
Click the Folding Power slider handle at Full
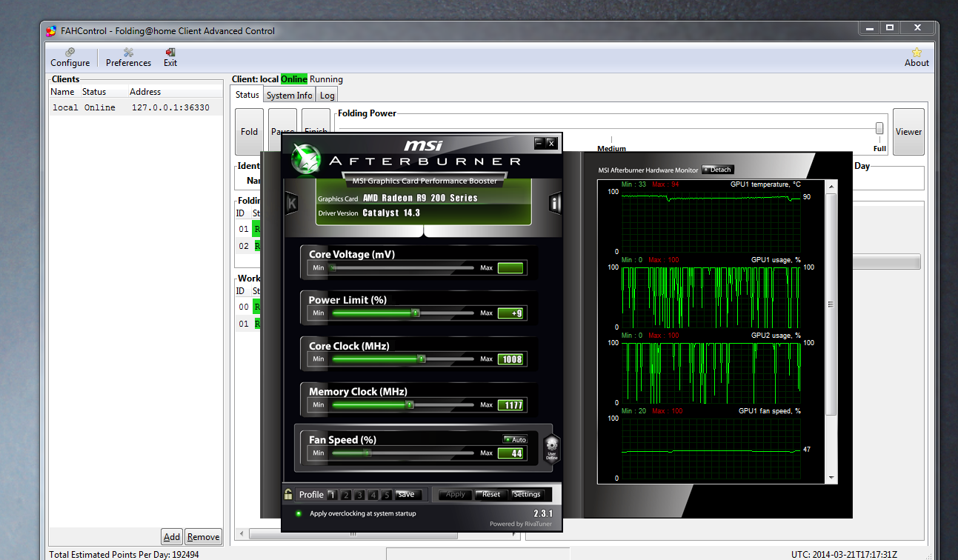pos(879,128)
